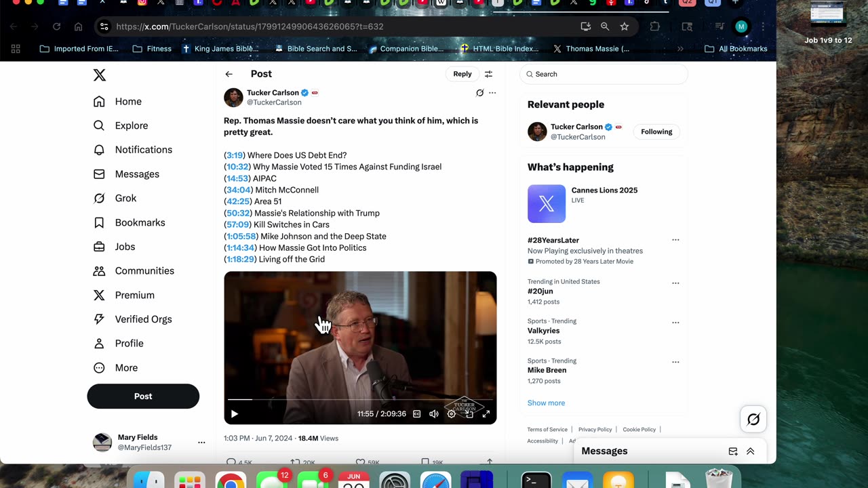This screenshot has width=868, height=488.
Task: Open video settings gear
Action: [x=452, y=414]
